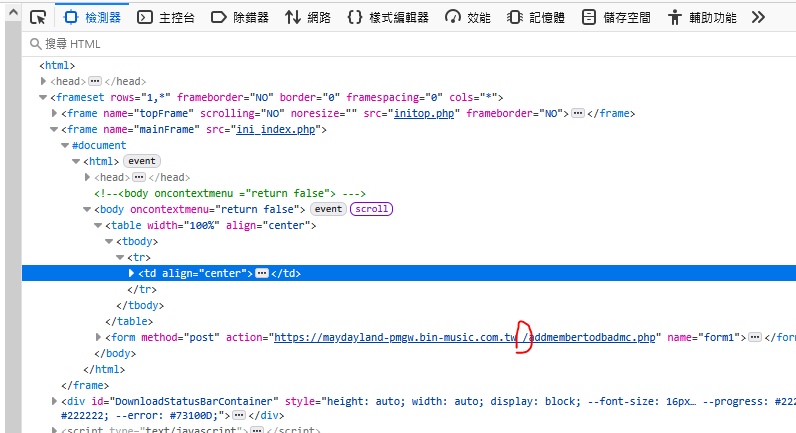Click the frameset rows attribute value
The height and width of the screenshot is (433, 796).
(155, 97)
